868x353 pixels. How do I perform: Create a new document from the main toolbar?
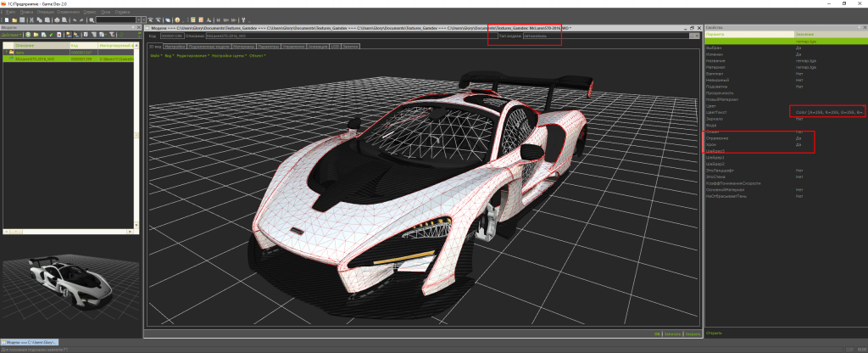click(7, 20)
